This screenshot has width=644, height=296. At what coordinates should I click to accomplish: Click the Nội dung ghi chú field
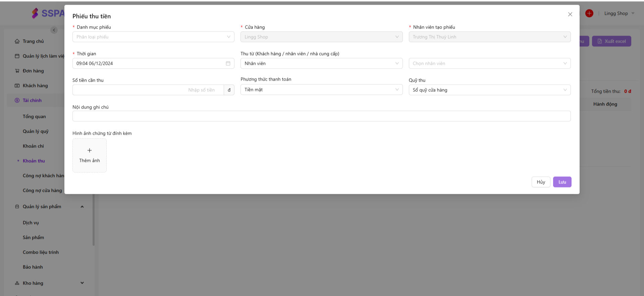point(321,116)
